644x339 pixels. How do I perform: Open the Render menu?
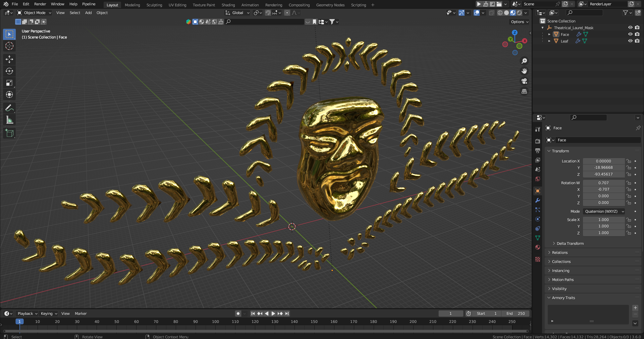[40, 4]
